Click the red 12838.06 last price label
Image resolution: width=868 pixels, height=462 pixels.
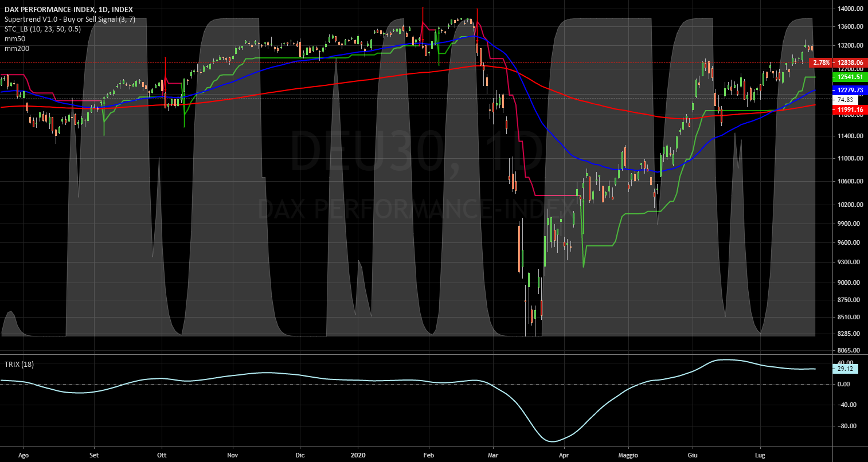pos(850,62)
